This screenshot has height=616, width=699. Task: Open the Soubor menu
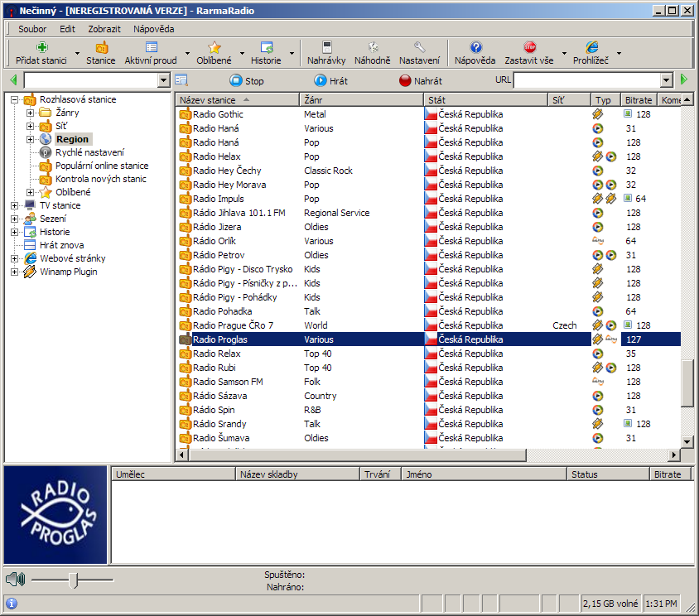(x=32, y=29)
